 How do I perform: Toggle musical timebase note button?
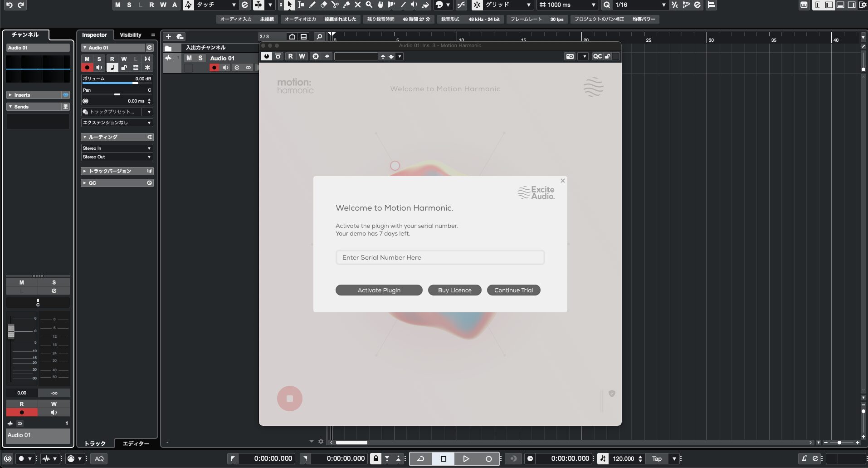(112, 68)
